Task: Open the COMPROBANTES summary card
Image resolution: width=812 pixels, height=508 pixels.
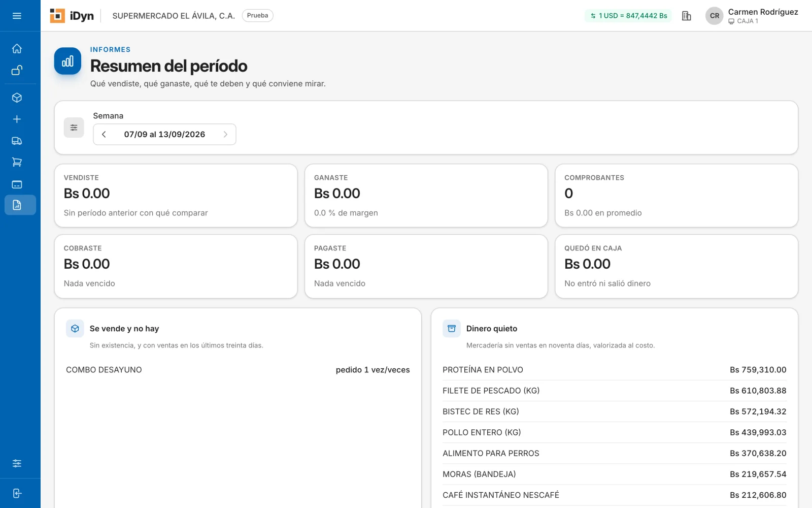Action: 676,196
